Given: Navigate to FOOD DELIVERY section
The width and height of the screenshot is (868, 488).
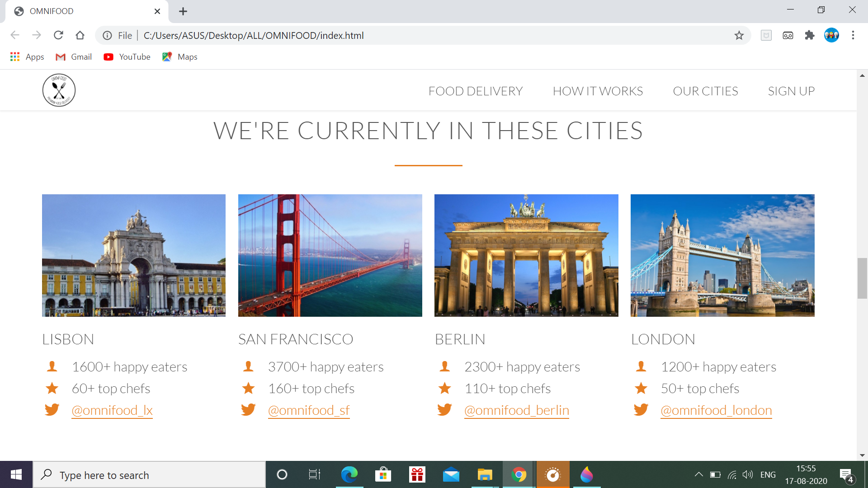Looking at the screenshot, I should (x=475, y=91).
